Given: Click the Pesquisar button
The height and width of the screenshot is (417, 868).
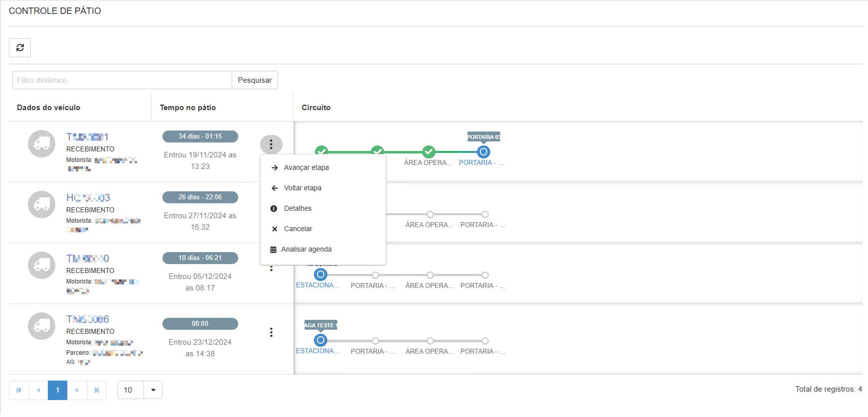Looking at the screenshot, I should click(255, 80).
